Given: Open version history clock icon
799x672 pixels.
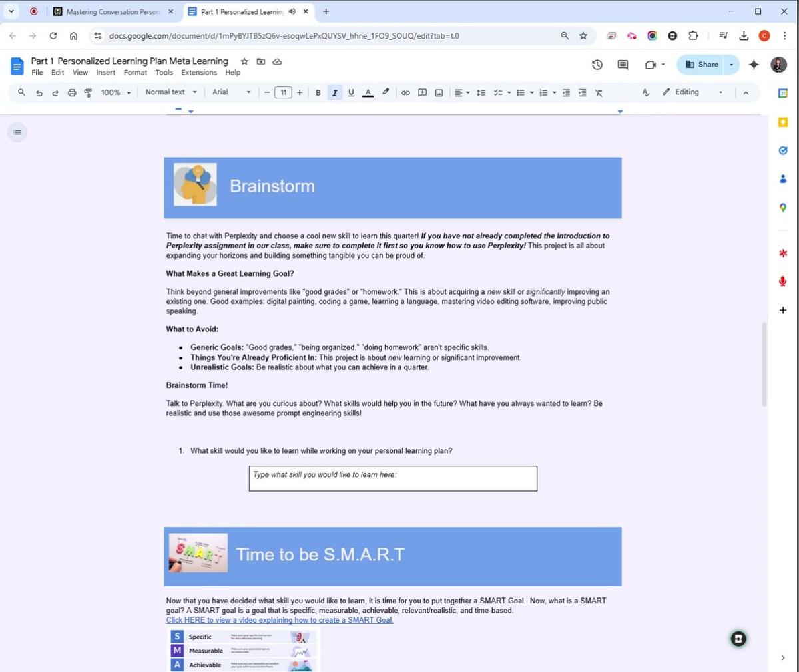Looking at the screenshot, I should (x=597, y=65).
